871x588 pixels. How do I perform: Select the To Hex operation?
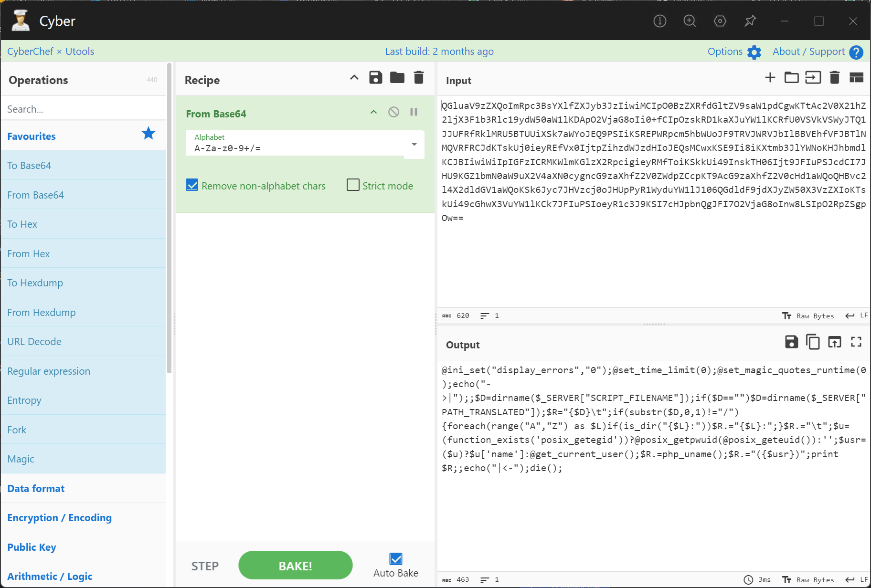[x=84, y=224]
